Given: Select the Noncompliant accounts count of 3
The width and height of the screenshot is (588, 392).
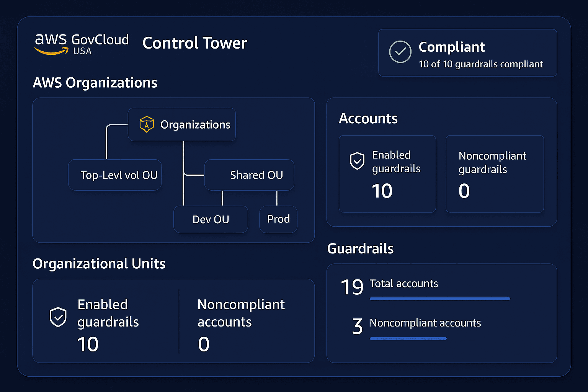Looking at the screenshot, I should [x=357, y=326].
